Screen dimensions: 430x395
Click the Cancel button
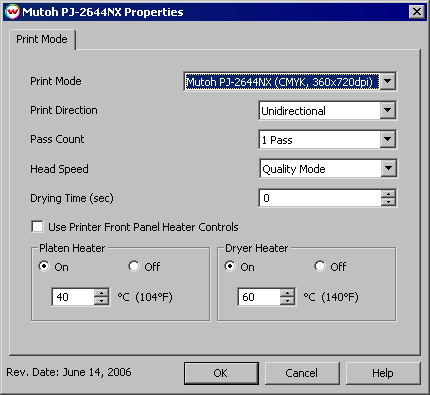302,373
